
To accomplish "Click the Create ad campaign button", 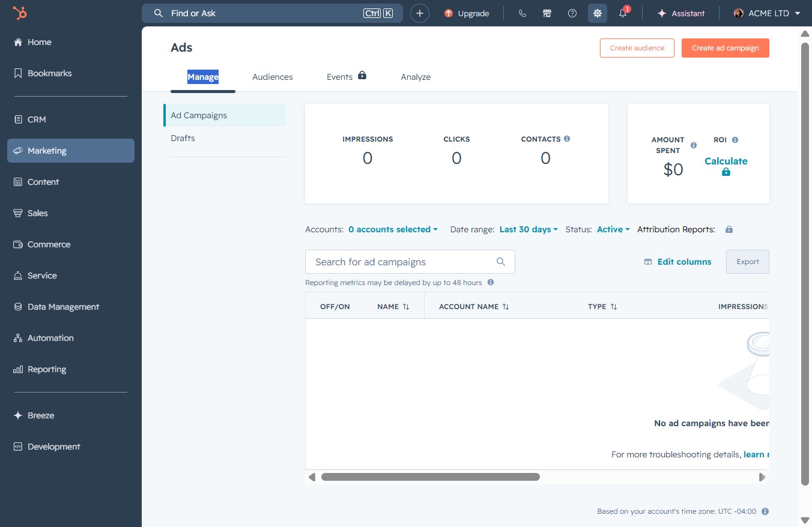I will click(726, 48).
